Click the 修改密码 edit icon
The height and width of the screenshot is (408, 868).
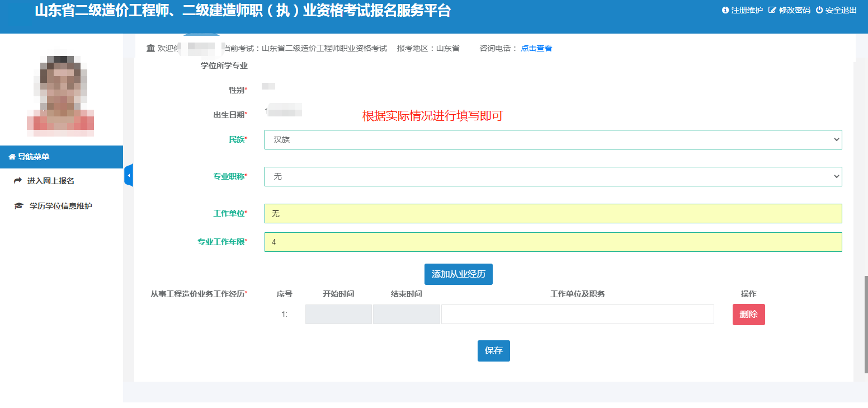pyautogui.click(x=772, y=10)
